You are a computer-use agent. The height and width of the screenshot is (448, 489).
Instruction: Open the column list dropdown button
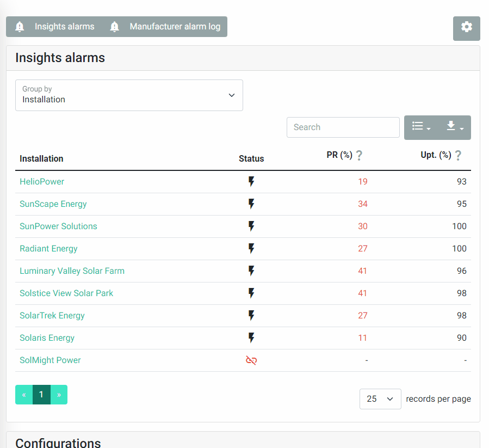pos(421,127)
